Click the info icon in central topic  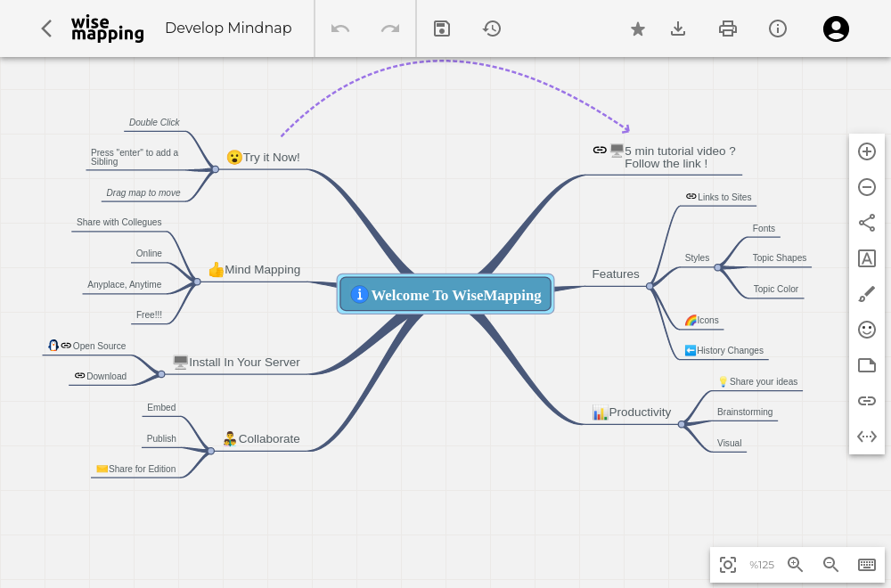click(x=359, y=294)
